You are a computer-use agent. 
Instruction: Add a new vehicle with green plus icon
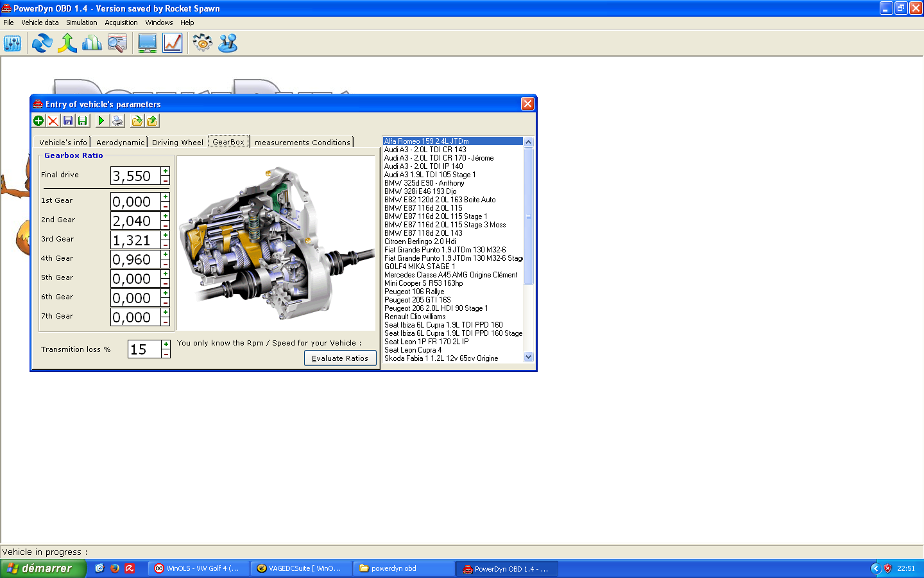click(38, 121)
